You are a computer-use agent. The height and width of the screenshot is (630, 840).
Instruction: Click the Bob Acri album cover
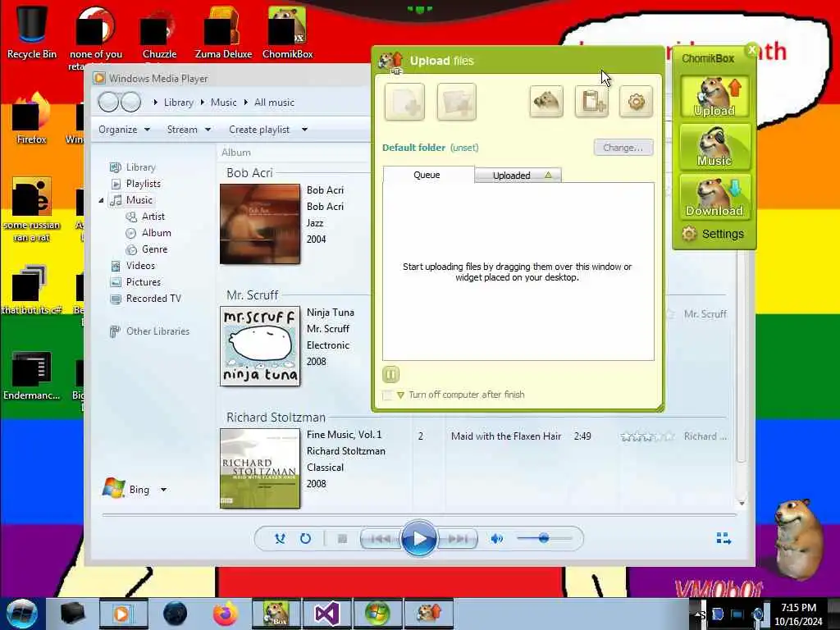pos(260,224)
